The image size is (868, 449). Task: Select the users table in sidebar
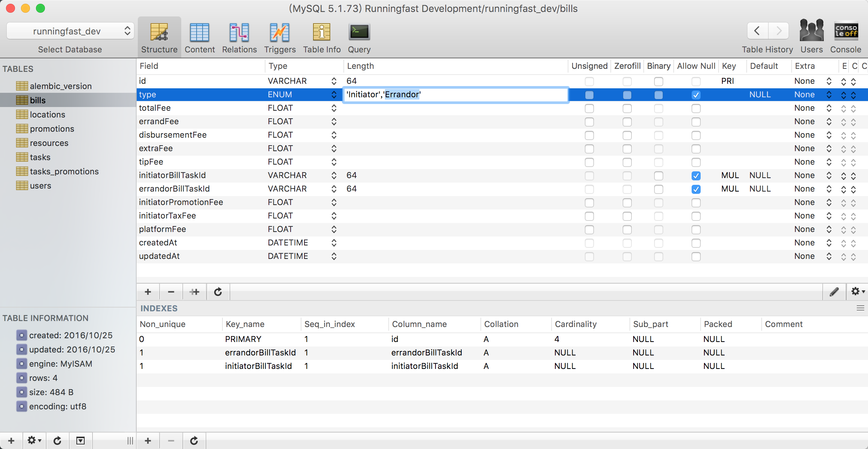(x=40, y=186)
